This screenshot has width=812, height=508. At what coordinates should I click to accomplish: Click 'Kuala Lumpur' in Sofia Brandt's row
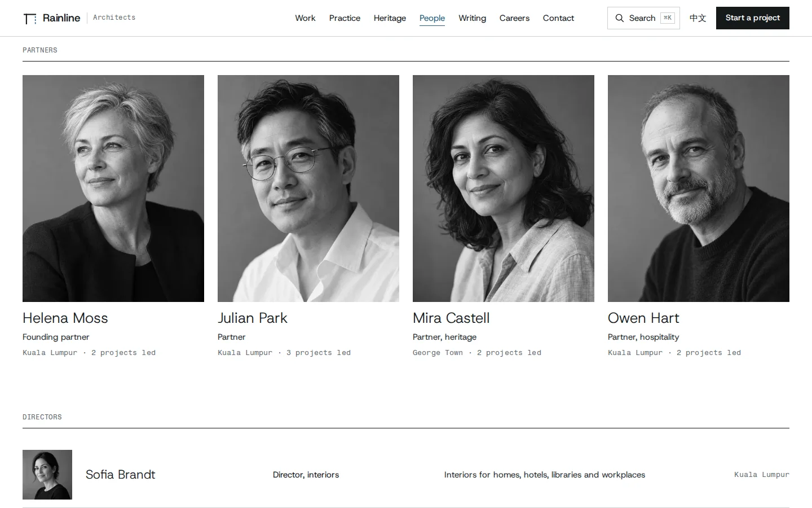(x=762, y=475)
